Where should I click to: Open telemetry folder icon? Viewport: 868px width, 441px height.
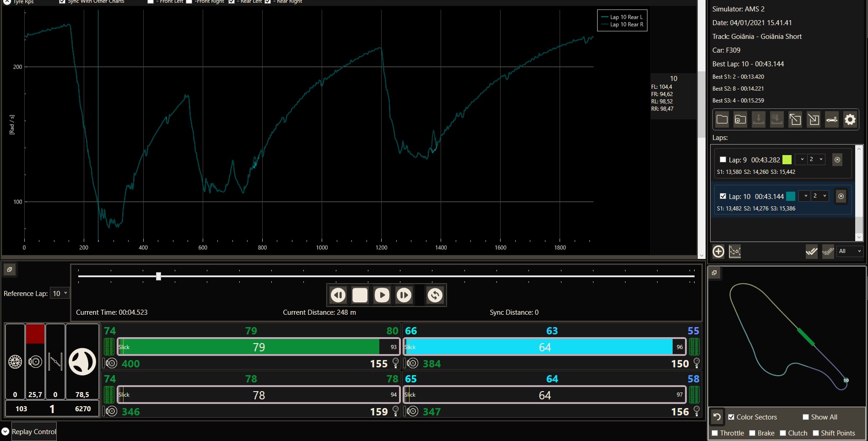point(722,120)
